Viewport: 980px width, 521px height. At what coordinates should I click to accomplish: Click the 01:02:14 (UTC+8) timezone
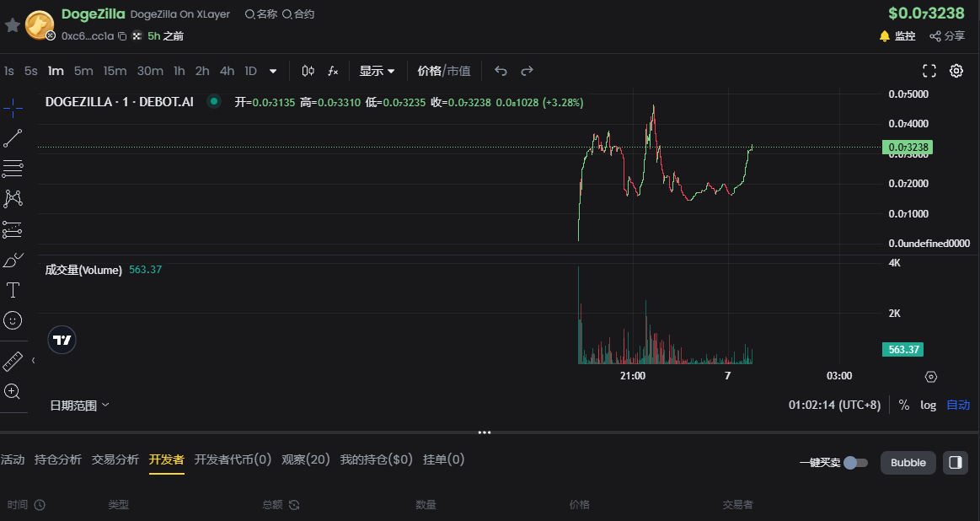[834, 405]
